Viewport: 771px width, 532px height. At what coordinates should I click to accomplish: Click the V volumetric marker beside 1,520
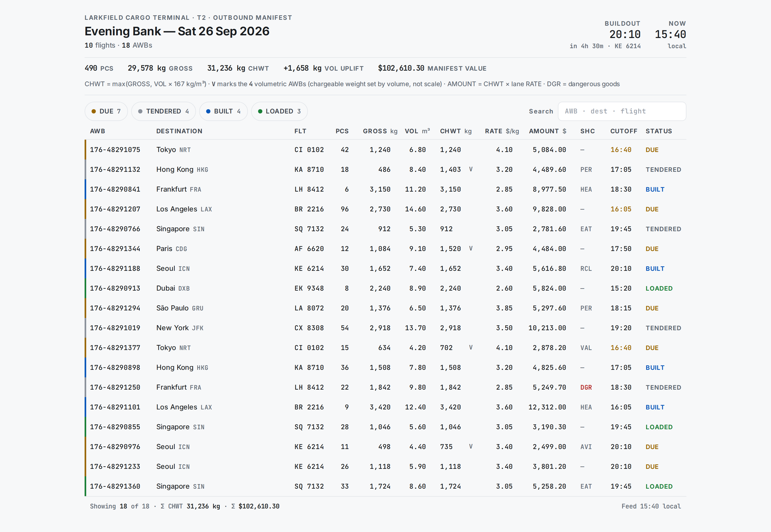471,249
